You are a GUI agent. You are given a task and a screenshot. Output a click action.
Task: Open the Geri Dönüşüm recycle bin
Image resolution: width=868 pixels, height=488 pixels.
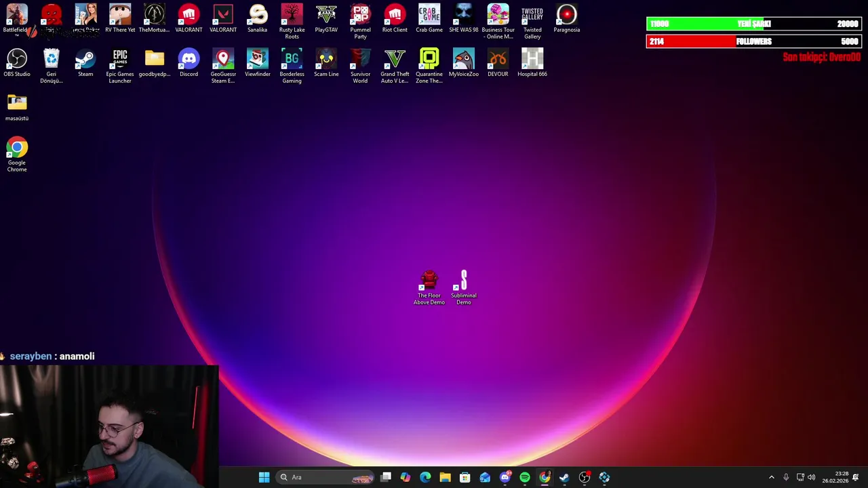[52, 66]
